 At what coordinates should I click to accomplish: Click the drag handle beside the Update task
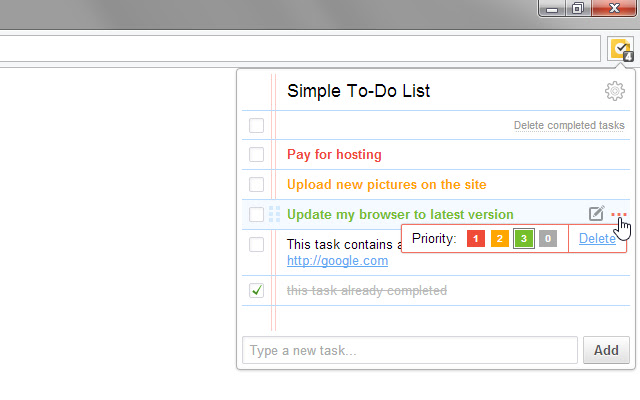tap(274, 214)
